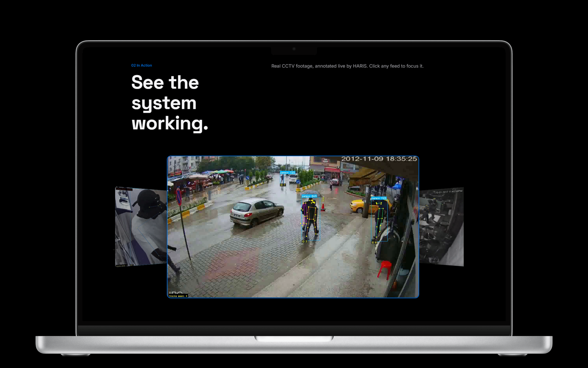Click the center rainy street CCTV feed
588x368 pixels.
tap(293, 227)
